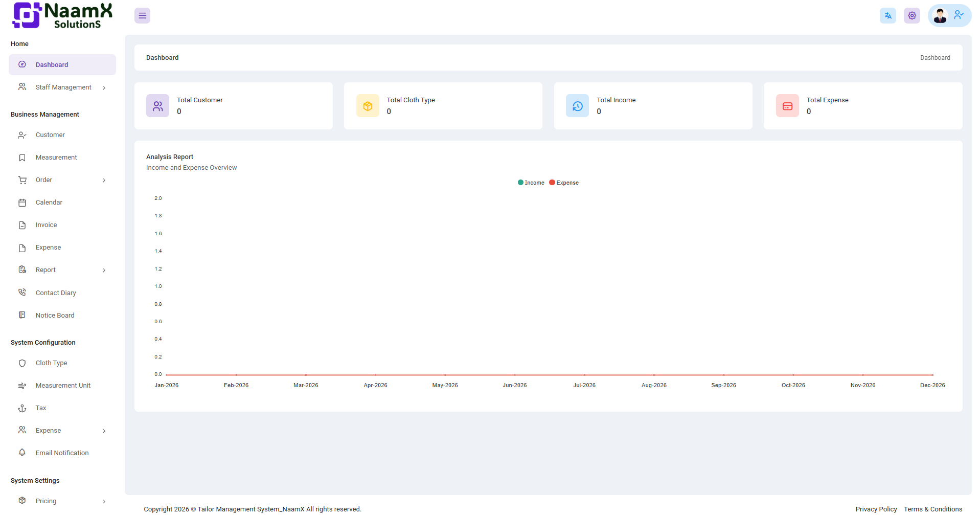Image resolution: width=980 pixels, height=515 pixels.
Task: Click the Total Cloth Type box icon
Action: (368, 106)
